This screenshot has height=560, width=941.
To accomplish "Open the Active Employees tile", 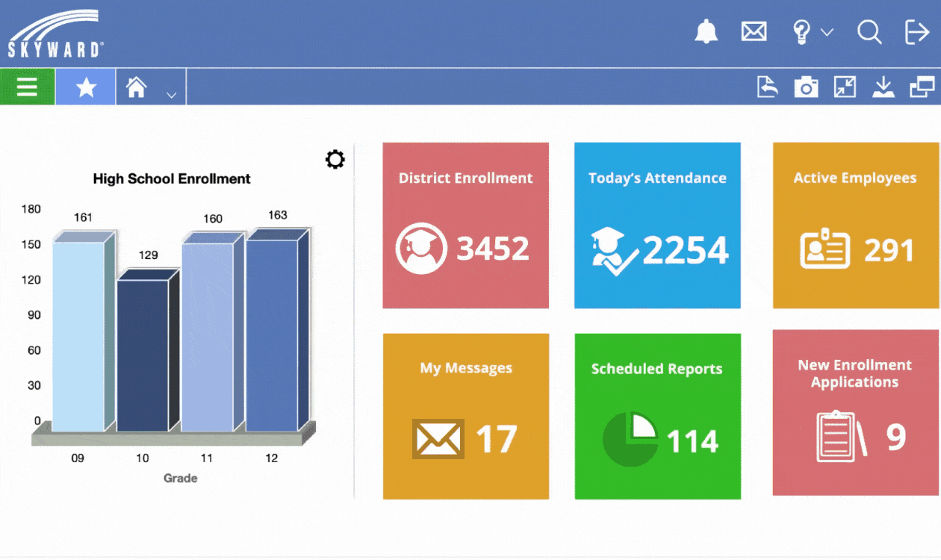I will [x=856, y=225].
